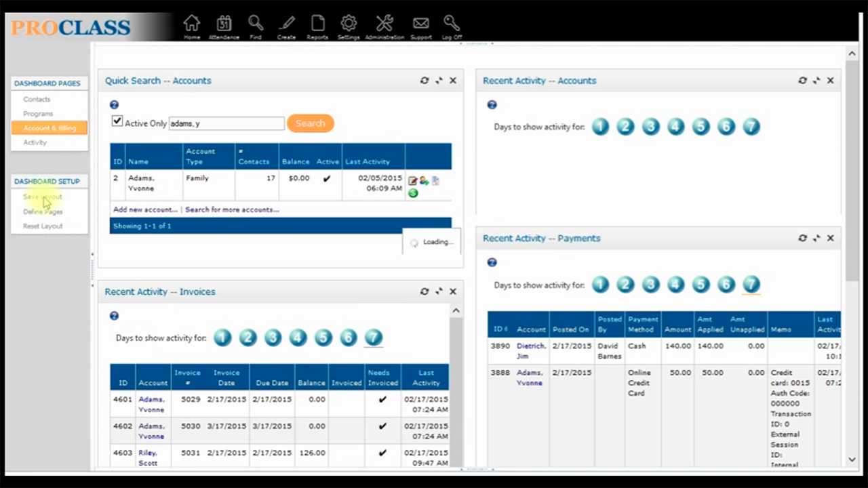The height and width of the screenshot is (488, 868).
Task: Click the Log Off key icon
Action: (452, 26)
